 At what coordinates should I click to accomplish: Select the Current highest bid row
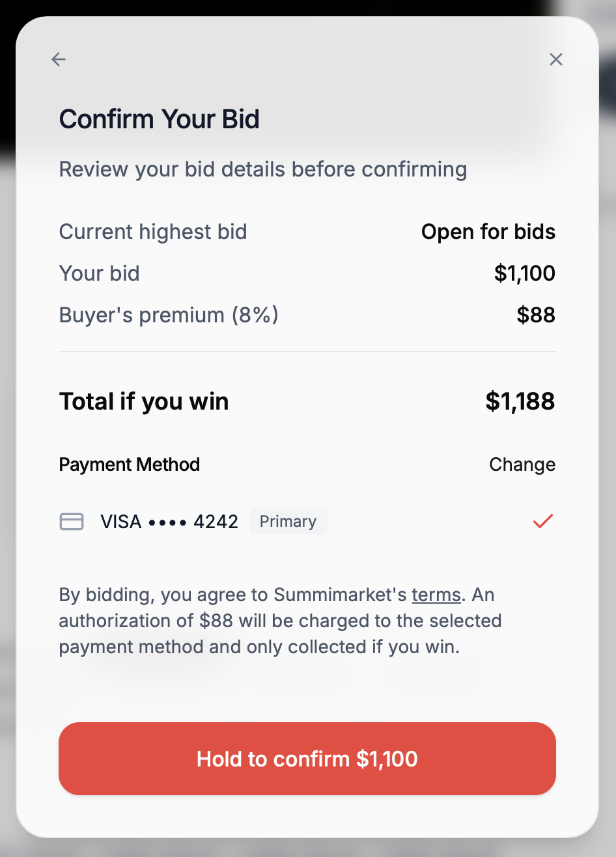pos(153,232)
